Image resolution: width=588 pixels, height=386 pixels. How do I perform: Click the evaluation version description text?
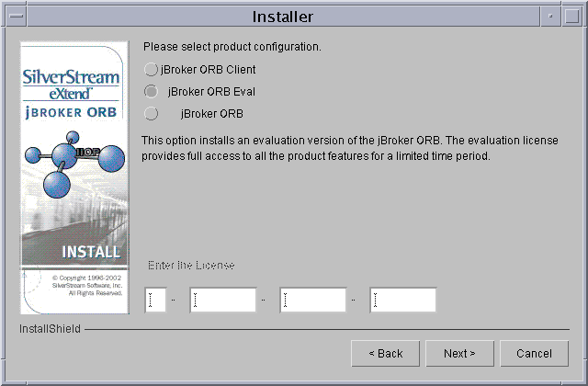pyautogui.click(x=349, y=148)
